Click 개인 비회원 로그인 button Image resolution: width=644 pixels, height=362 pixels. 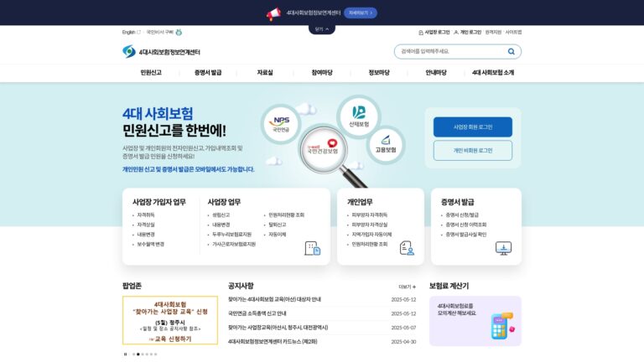coord(473,151)
